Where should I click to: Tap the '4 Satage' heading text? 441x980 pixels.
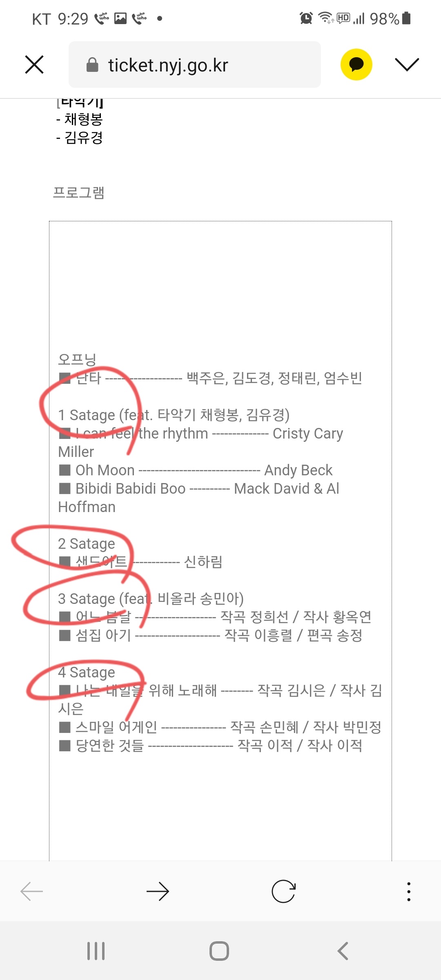tap(87, 672)
